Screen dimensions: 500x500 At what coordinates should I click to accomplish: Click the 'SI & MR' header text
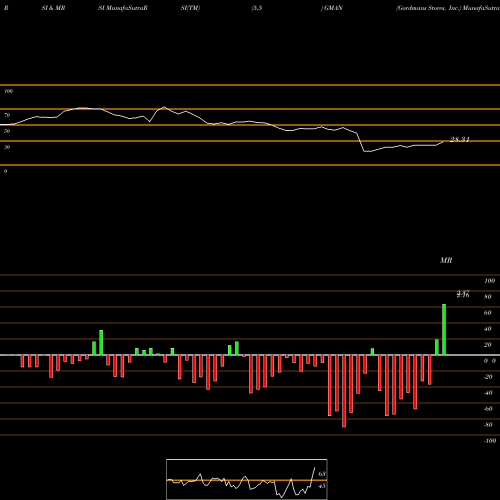(x=53, y=8)
